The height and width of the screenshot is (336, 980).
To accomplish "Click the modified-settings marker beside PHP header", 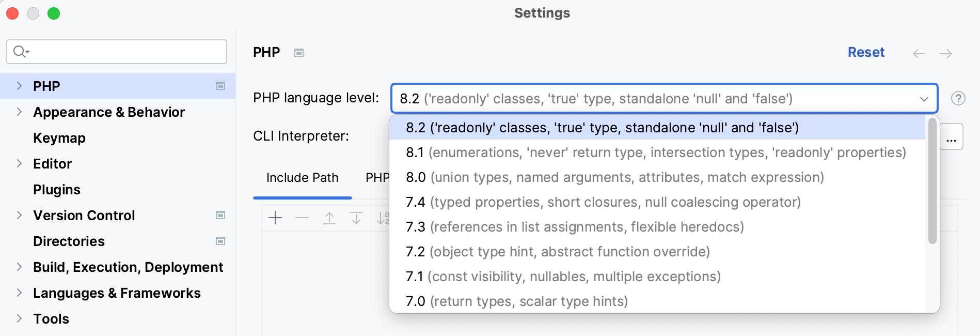I will (299, 52).
